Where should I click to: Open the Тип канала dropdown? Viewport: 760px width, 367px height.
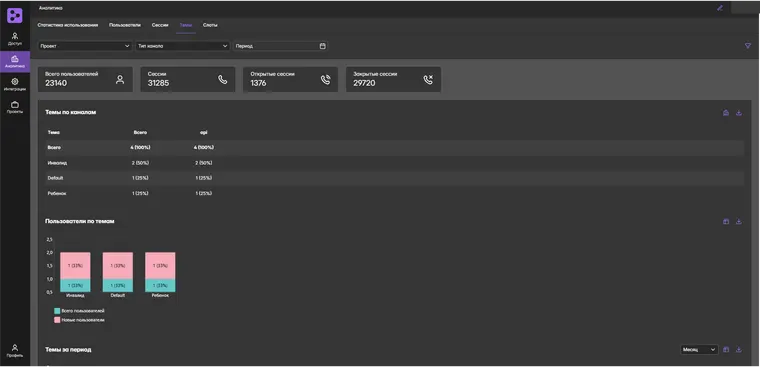click(182, 46)
